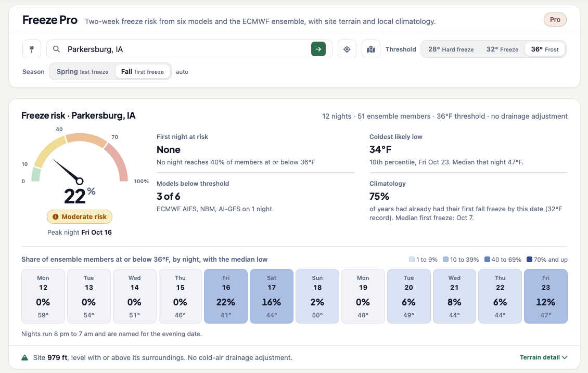The width and height of the screenshot is (588, 373).
Task: Click the 10 to 39% legend swatch
Action: [445, 260]
